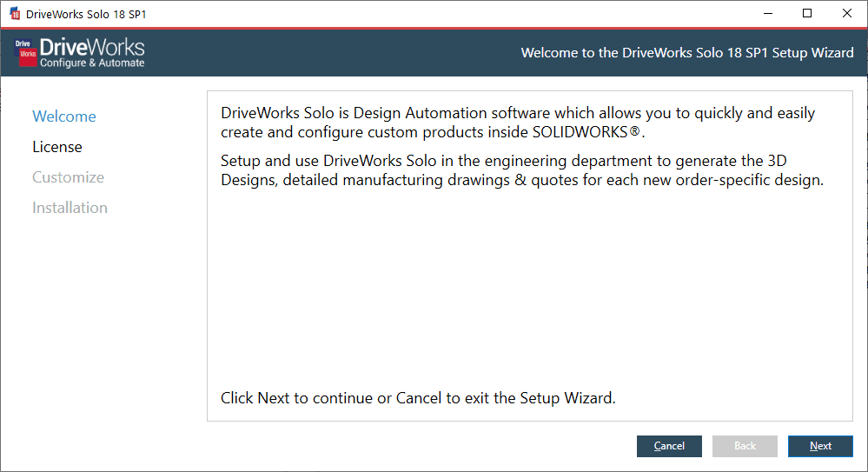This screenshot has width=868, height=472.
Task: Click the DriveWorks logo in the header
Action: [80, 53]
